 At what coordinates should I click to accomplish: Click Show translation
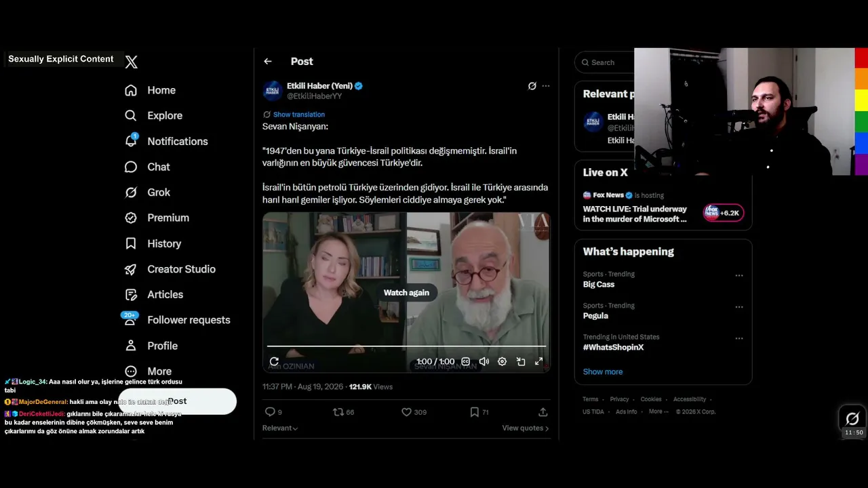click(x=298, y=115)
